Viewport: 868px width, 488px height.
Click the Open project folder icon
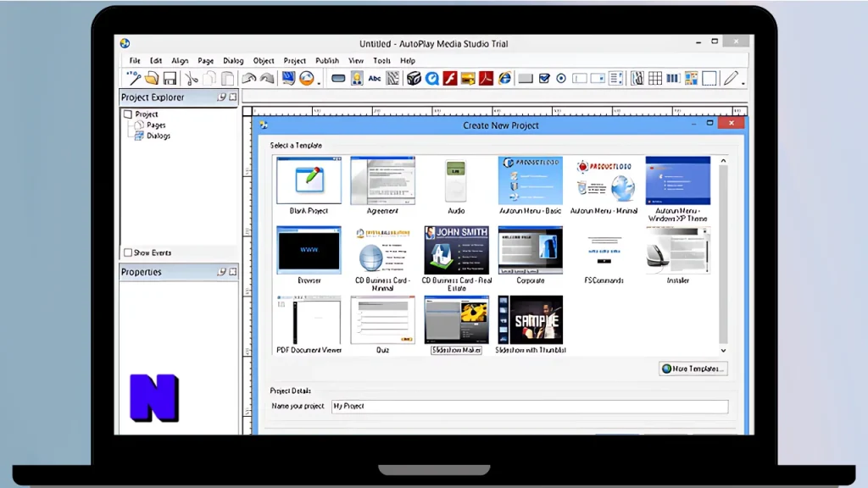click(152, 78)
